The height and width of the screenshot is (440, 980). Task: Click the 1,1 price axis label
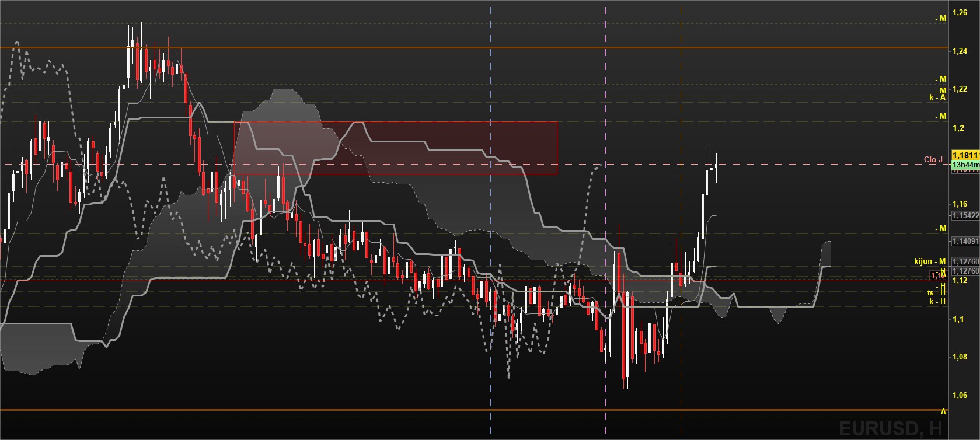tap(958, 319)
